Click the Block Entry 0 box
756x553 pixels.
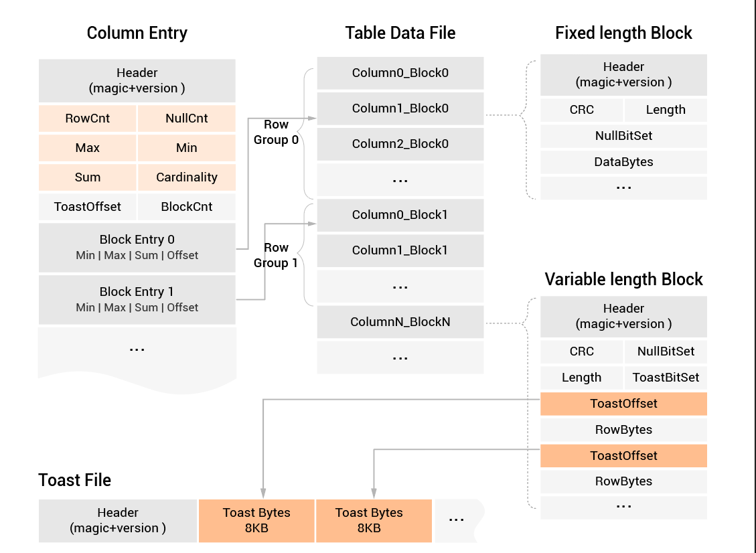tap(137, 247)
